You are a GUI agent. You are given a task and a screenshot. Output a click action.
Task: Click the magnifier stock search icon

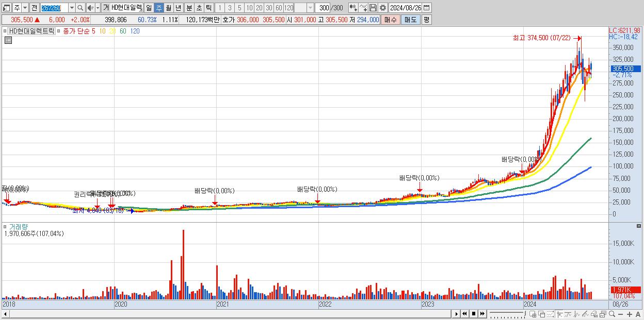tap(81, 8)
